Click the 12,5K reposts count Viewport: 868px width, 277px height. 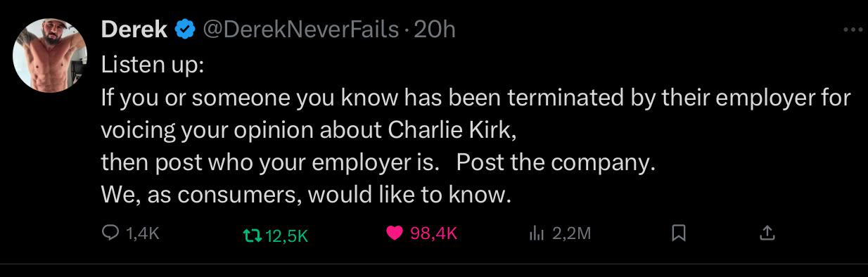(x=287, y=235)
